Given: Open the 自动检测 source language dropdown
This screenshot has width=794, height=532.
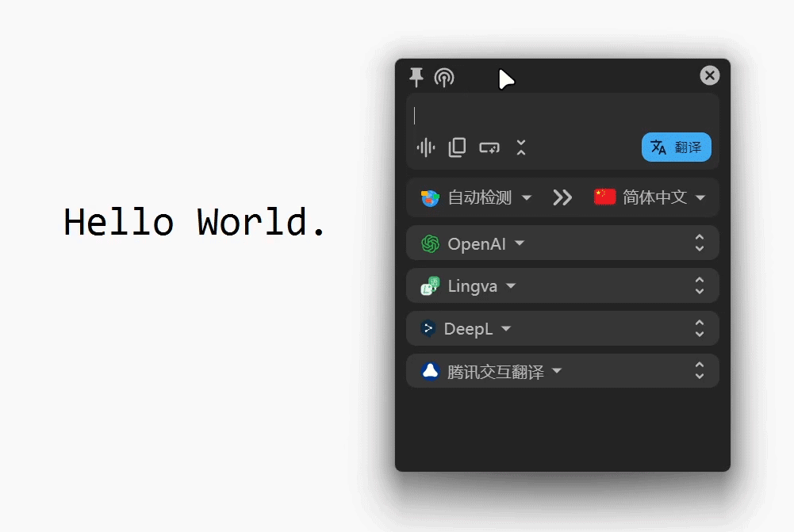Looking at the screenshot, I should coord(476,197).
